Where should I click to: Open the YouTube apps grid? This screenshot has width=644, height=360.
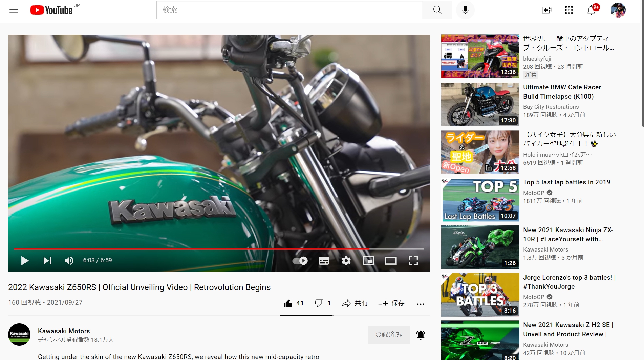click(569, 10)
